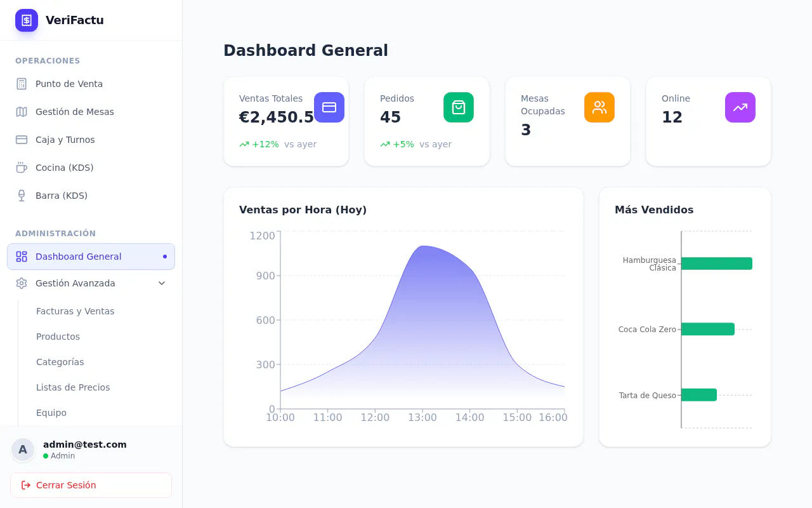
Task: Click the Coca Cola Zero green bar
Action: [x=708, y=329]
